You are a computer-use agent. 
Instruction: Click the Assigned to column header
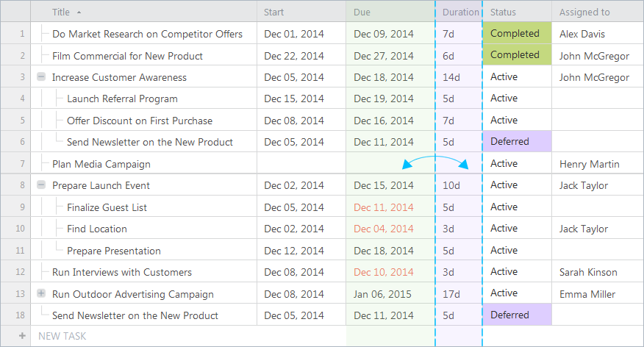click(x=598, y=12)
